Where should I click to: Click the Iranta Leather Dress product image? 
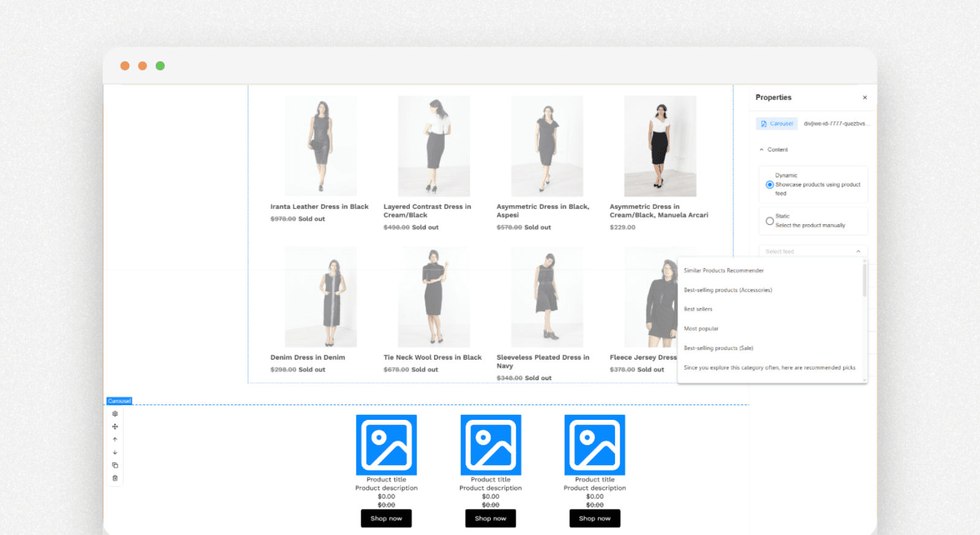320,146
